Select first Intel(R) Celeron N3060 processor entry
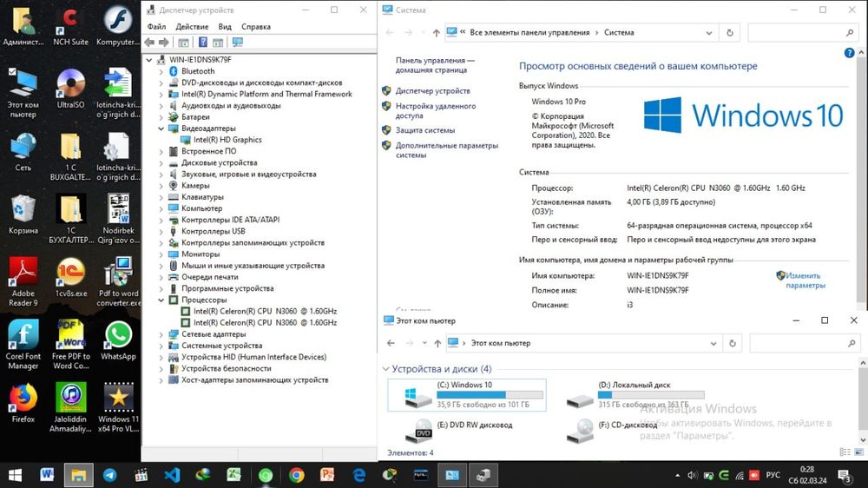Image resolution: width=868 pixels, height=488 pixels. pos(265,312)
